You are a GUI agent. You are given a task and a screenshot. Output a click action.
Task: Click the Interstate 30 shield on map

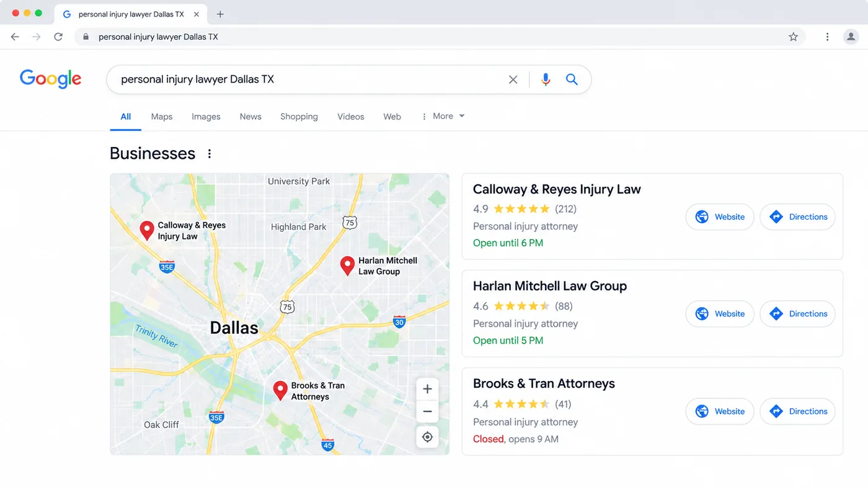[x=399, y=321]
